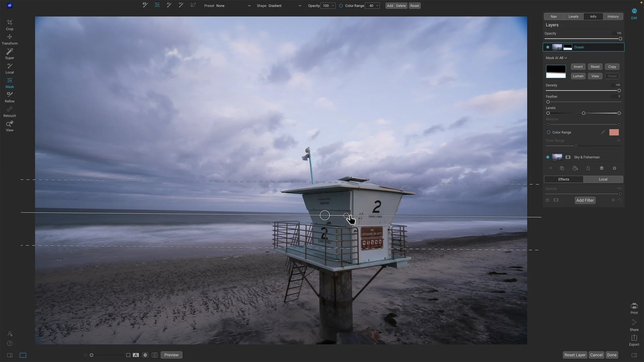The height and width of the screenshot is (362, 644).
Task: Switch to the History tab
Action: 613,16
